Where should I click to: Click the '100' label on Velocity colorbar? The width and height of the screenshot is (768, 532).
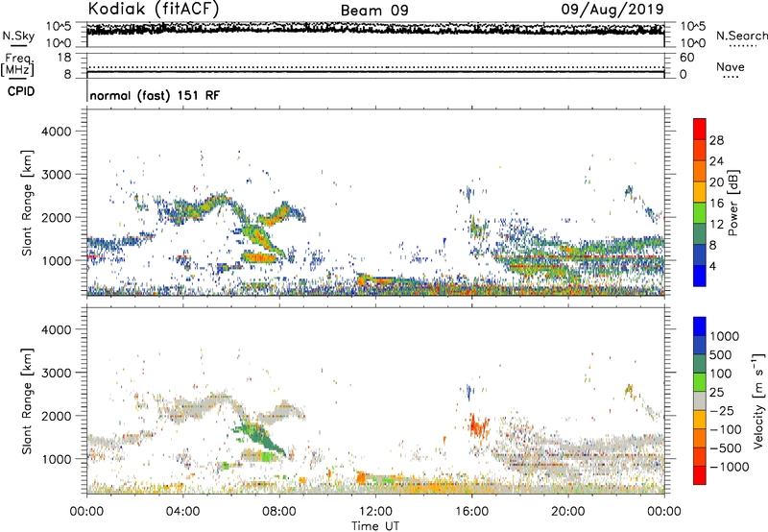click(x=721, y=374)
